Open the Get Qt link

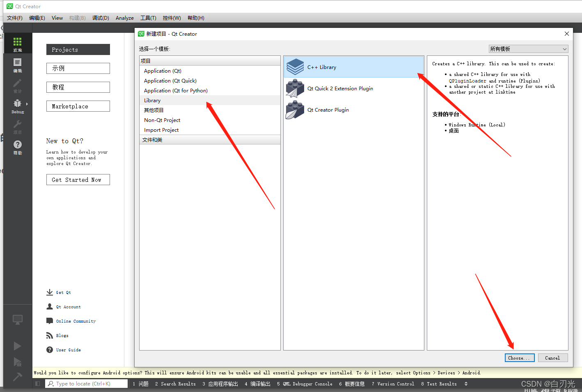click(64, 293)
